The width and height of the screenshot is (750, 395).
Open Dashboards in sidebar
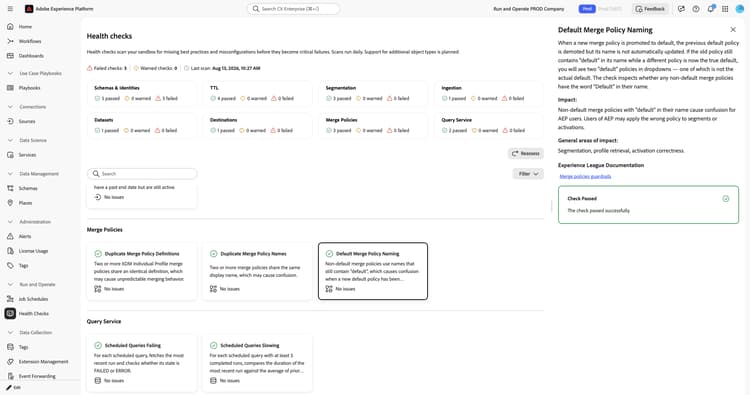click(31, 55)
